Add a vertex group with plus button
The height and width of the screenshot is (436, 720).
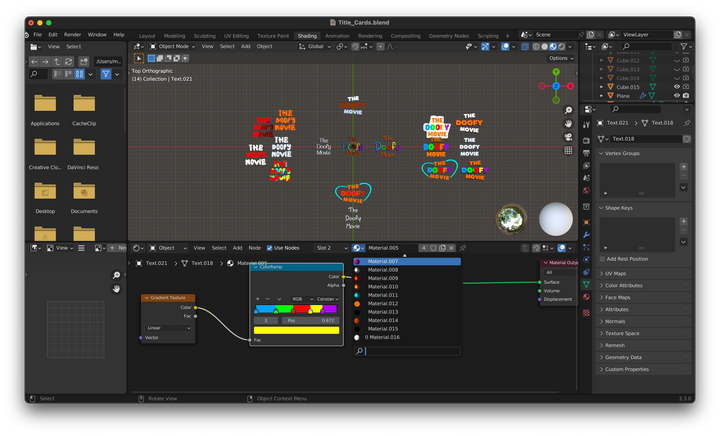click(x=683, y=167)
